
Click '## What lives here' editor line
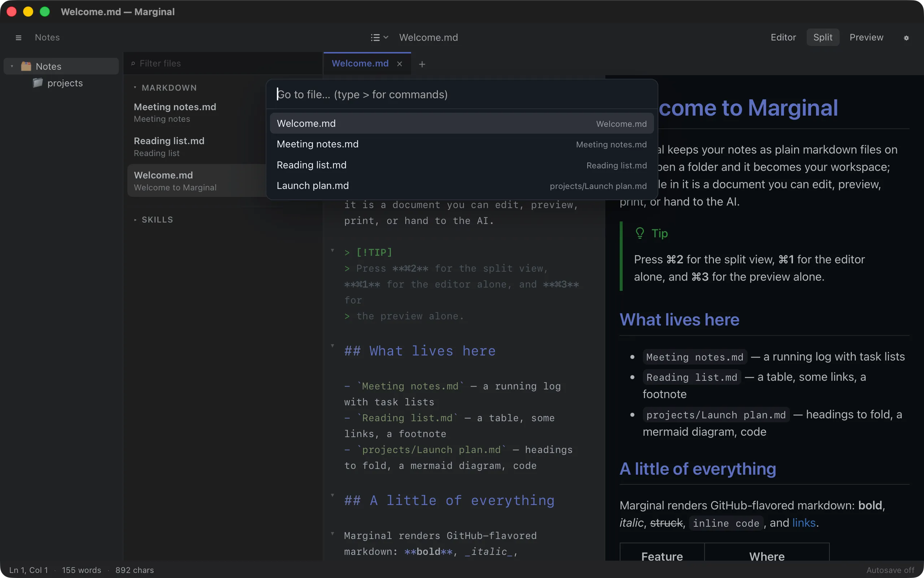[420, 351]
